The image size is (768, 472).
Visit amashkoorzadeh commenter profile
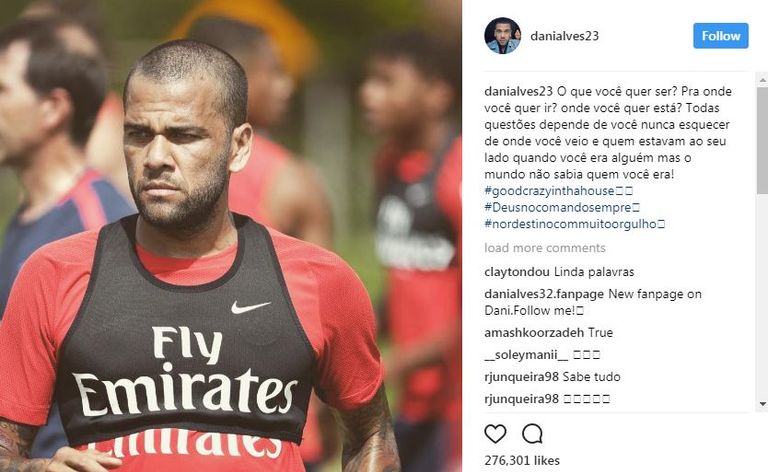point(534,332)
